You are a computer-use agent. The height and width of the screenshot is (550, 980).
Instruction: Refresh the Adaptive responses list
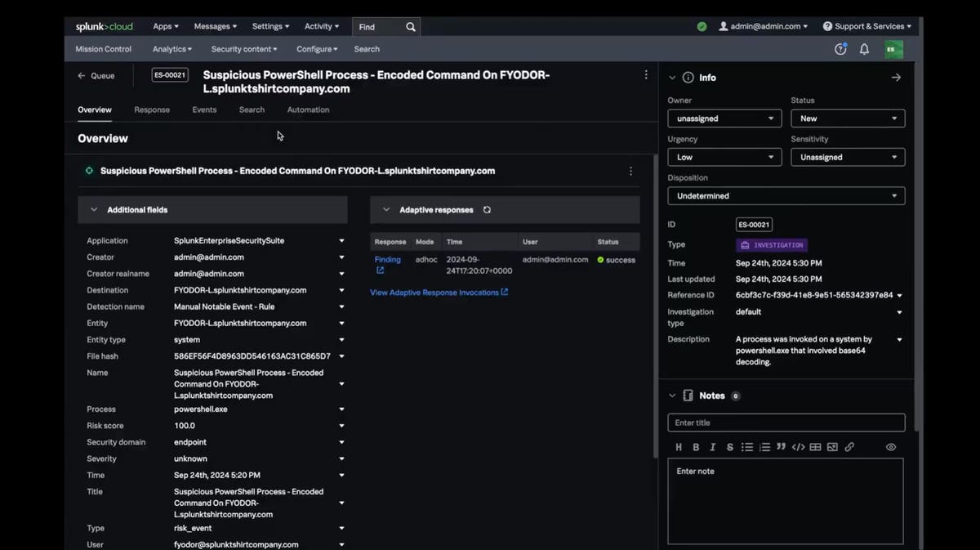[x=487, y=210]
